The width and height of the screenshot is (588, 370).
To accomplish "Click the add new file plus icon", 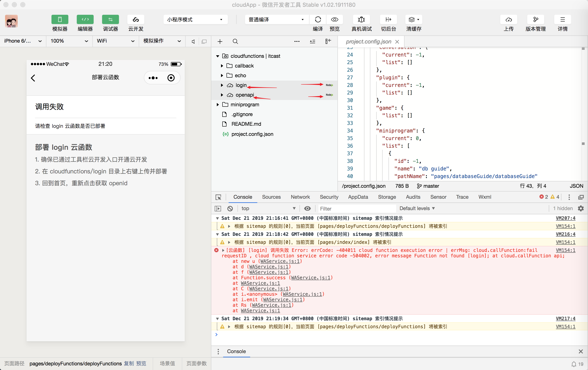I will click(x=220, y=42).
